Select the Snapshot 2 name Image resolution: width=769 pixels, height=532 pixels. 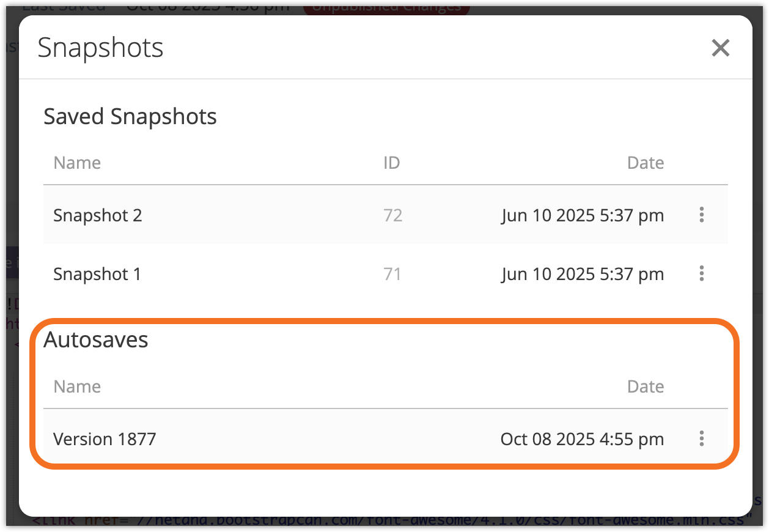tap(98, 215)
